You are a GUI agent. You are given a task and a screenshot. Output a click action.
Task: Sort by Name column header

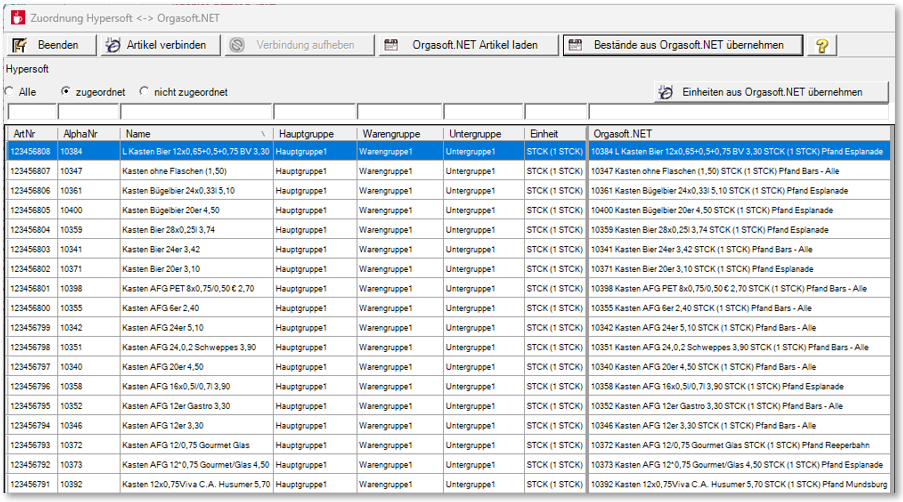pos(196,134)
